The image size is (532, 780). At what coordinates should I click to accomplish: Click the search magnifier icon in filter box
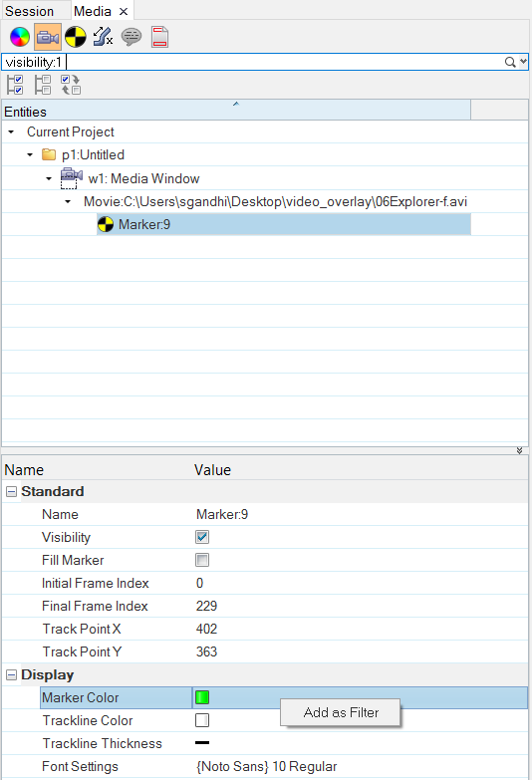pos(510,62)
